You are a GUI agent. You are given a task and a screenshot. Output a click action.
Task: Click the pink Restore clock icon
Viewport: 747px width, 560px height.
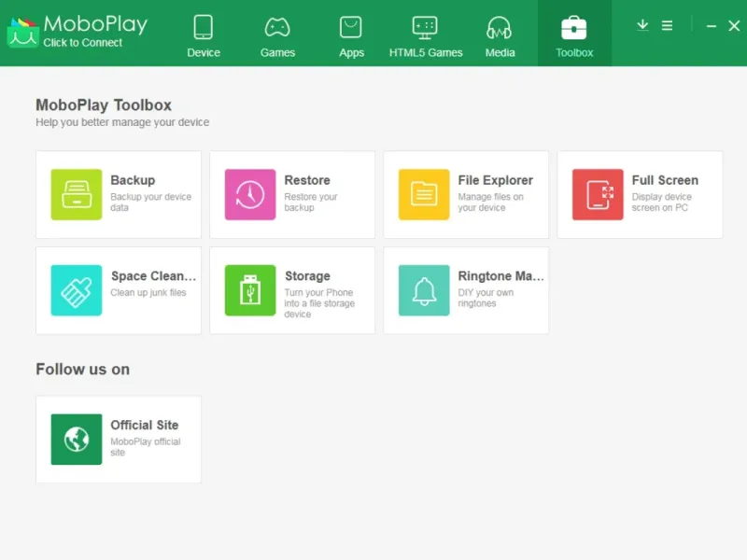click(x=250, y=194)
